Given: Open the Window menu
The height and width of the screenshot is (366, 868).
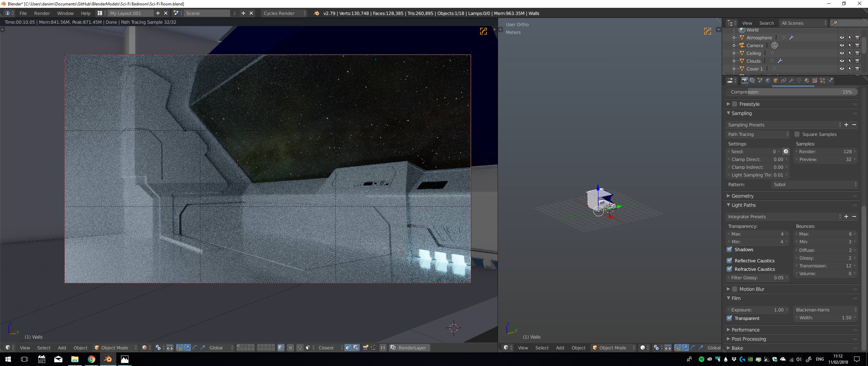Looking at the screenshot, I should click(x=65, y=13).
